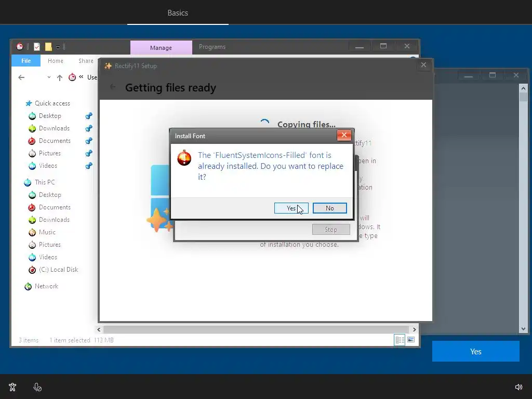
Task: Stop the font copy progress
Action: click(x=331, y=230)
